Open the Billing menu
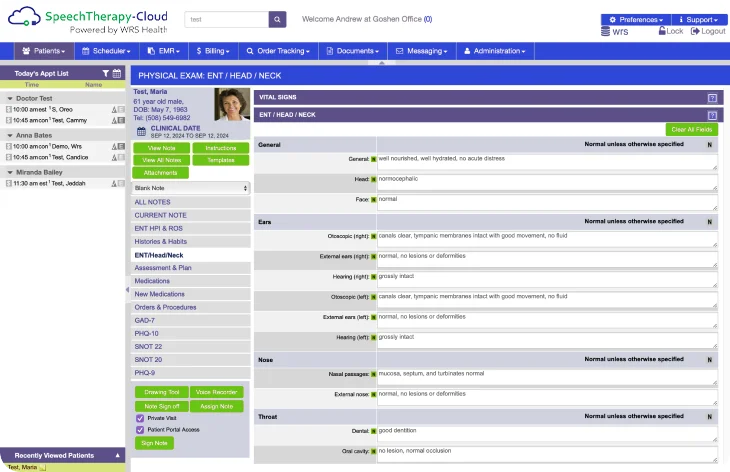730x472 pixels. (x=213, y=51)
